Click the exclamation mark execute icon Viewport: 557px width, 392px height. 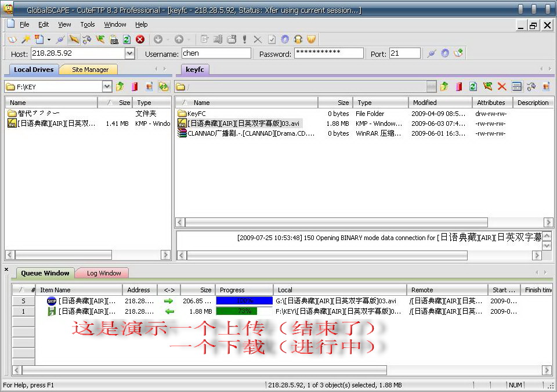point(244,39)
